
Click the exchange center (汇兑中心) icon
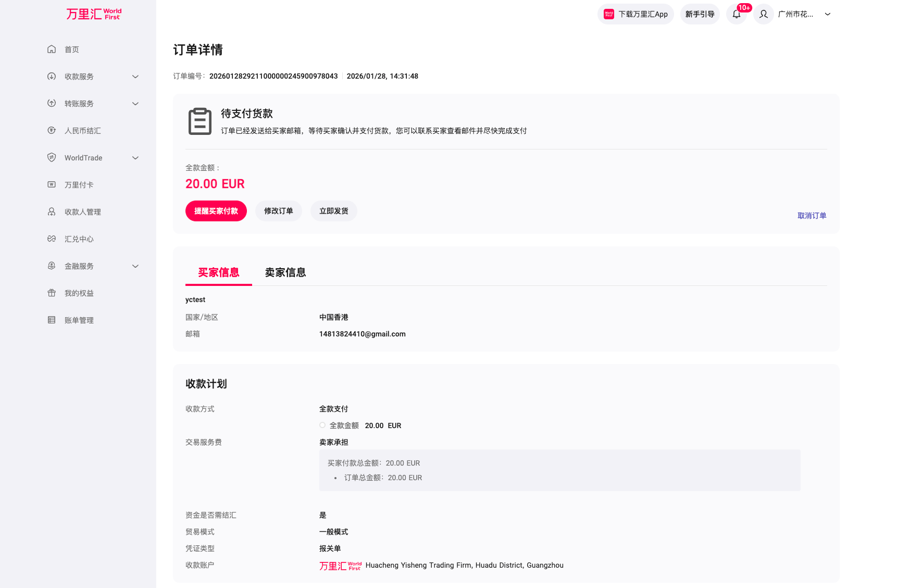(x=52, y=239)
